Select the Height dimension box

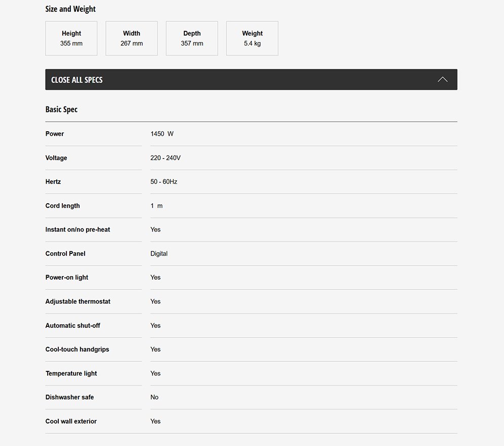[71, 39]
